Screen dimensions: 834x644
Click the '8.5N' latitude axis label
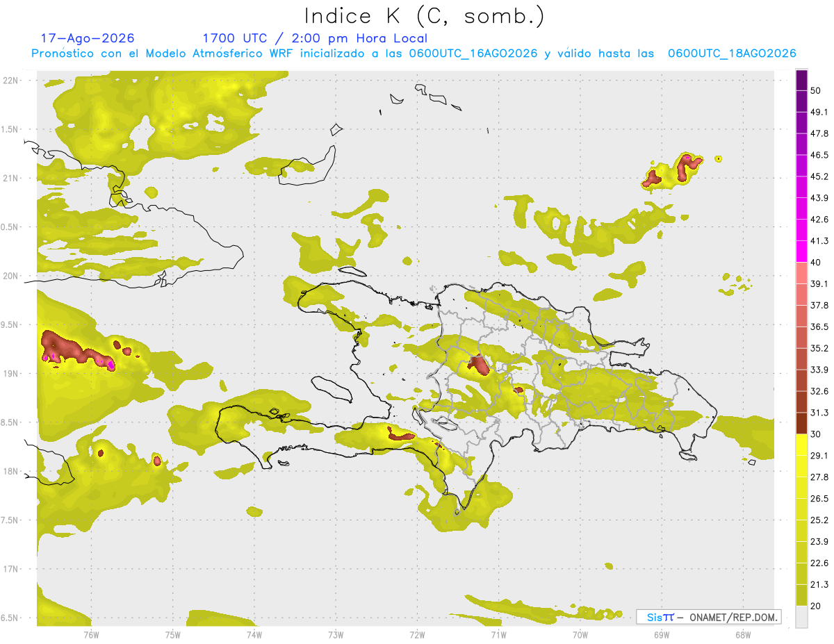10,422
